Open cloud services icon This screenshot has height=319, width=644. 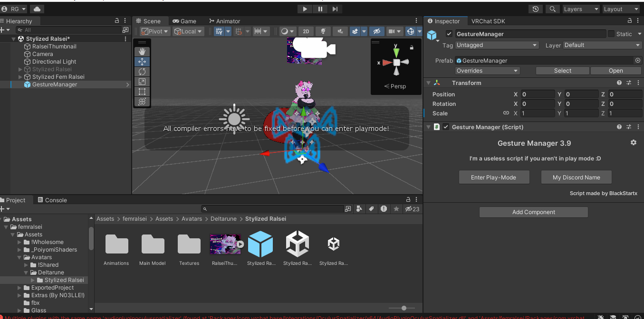tap(37, 9)
